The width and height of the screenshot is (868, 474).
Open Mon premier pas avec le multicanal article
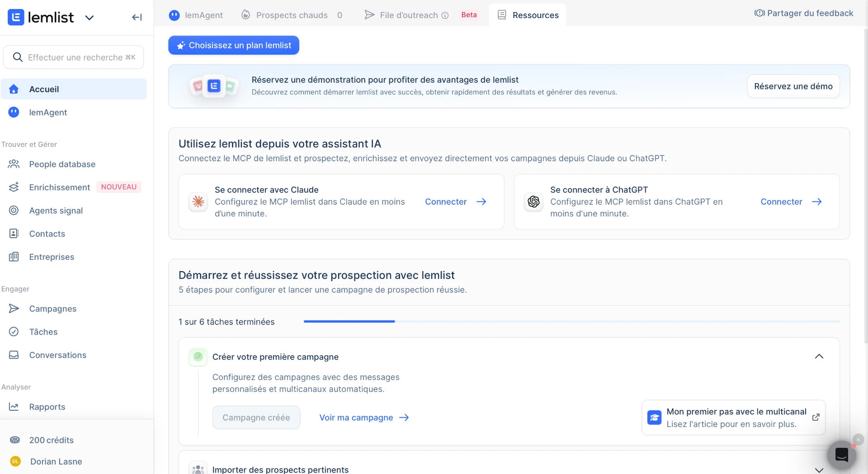point(733,418)
